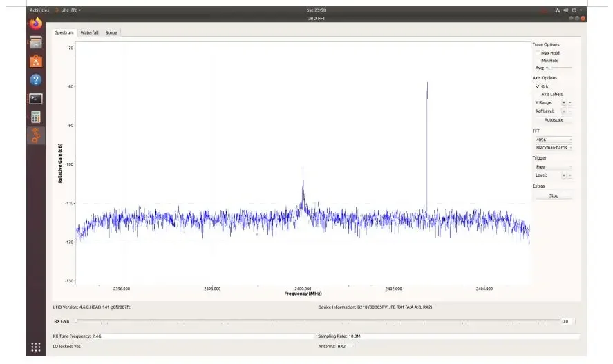Open the Help icon in dock

click(36, 80)
